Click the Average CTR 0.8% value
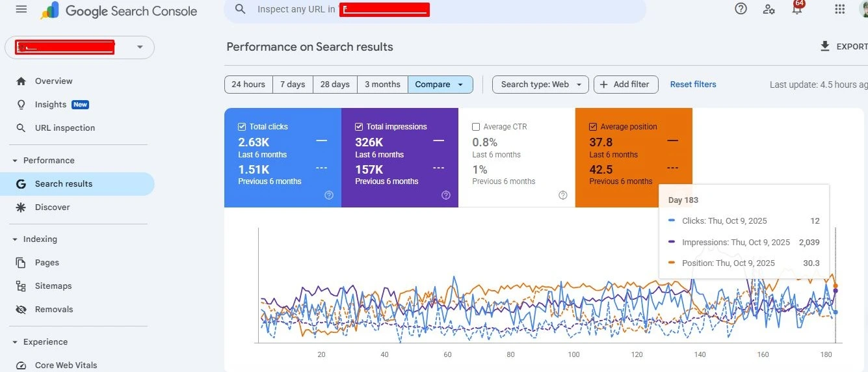The width and height of the screenshot is (868, 372). [485, 142]
